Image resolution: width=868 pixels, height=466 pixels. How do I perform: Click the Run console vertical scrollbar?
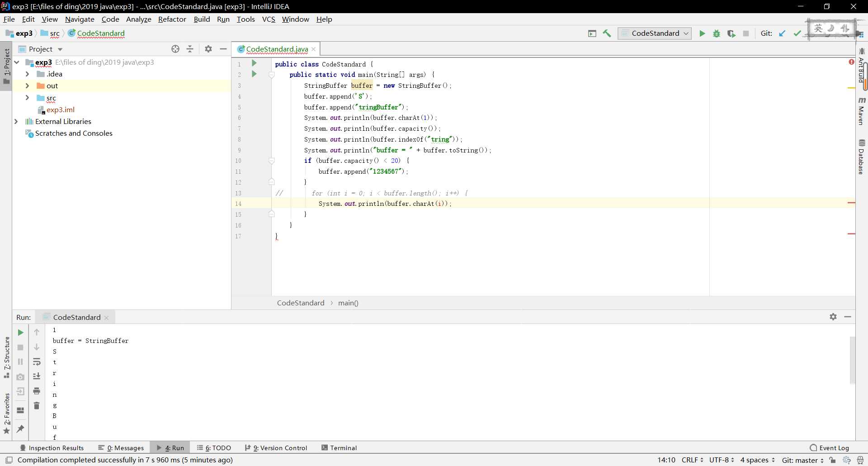852,360
